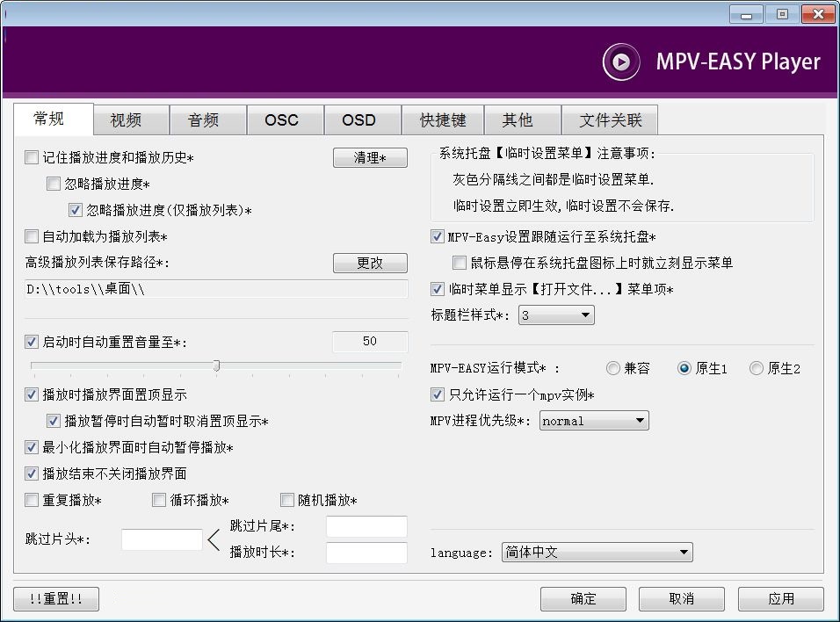Toggle 播放暂停时自动暂时取消置顶显示 checkbox
The height and width of the screenshot is (622, 840).
click(x=54, y=421)
